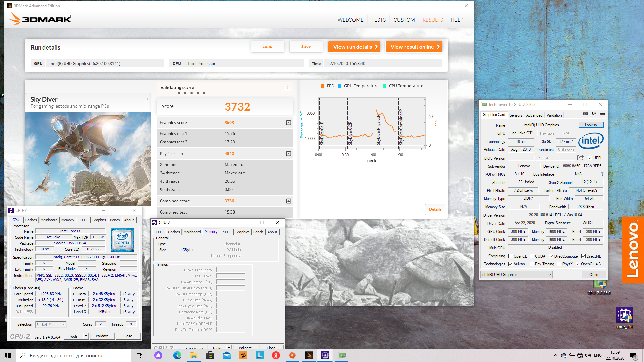
Task: Open the notification center icon
Action: point(633,356)
